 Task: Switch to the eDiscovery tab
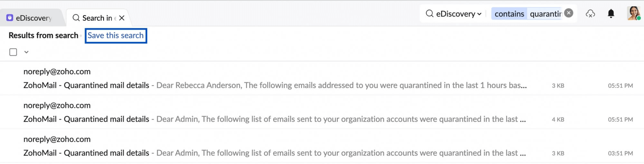tap(31, 18)
